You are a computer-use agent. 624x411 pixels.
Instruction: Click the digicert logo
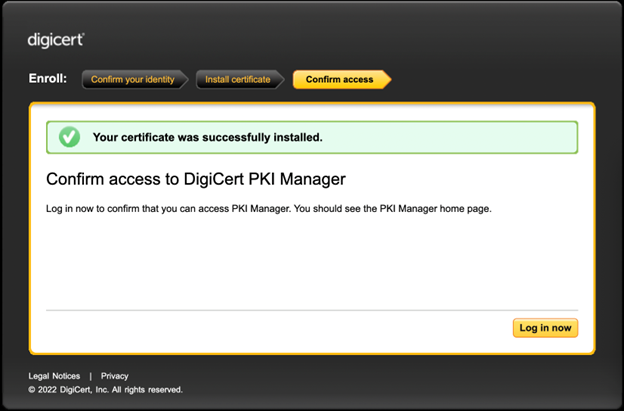[x=56, y=41]
